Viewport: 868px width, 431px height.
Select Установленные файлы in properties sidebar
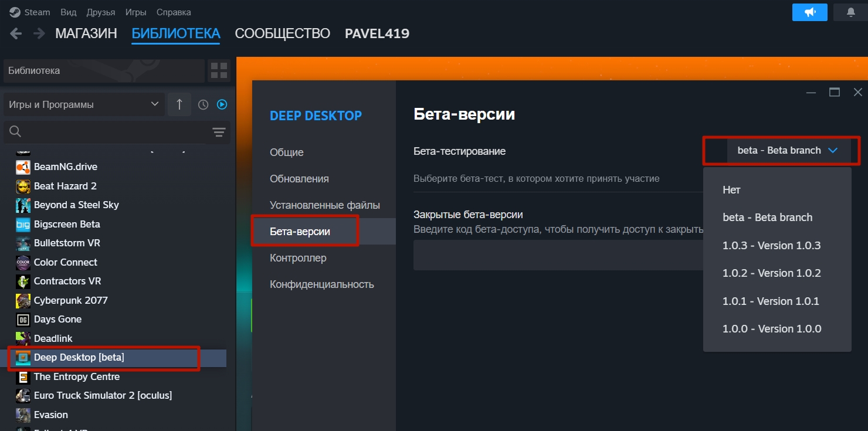pyautogui.click(x=324, y=205)
